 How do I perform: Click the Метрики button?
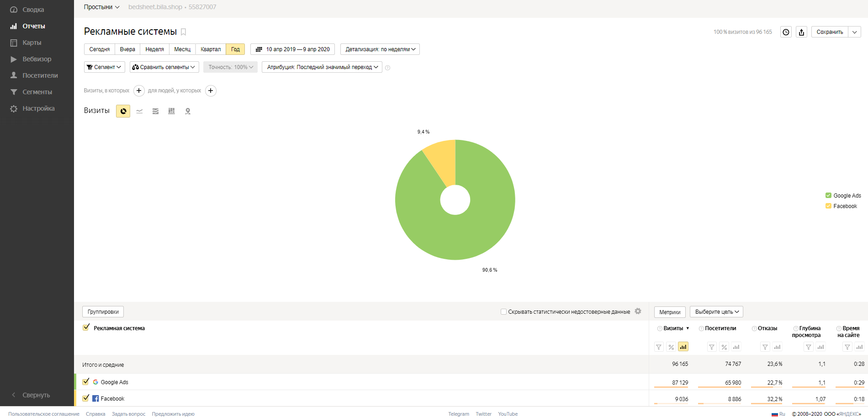tap(670, 312)
